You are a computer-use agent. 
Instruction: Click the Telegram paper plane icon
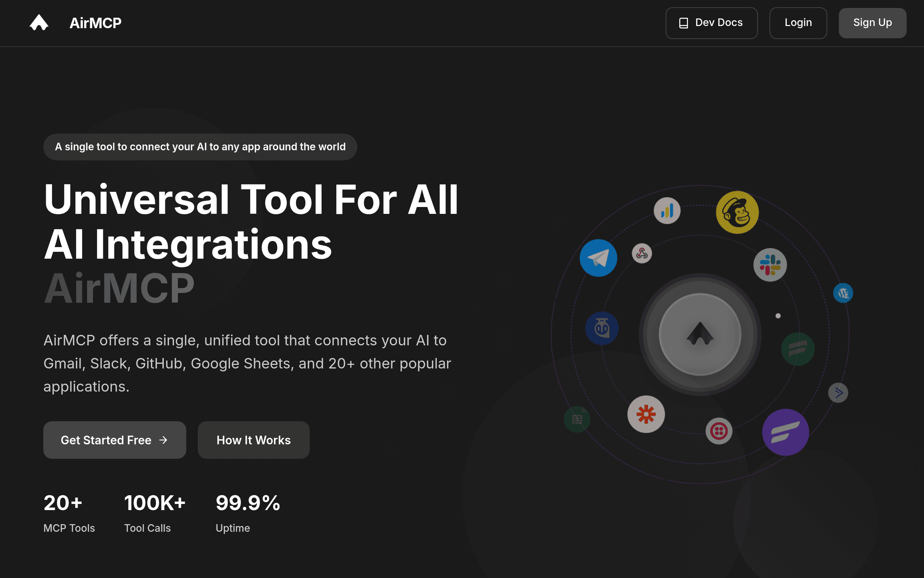(x=598, y=258)
